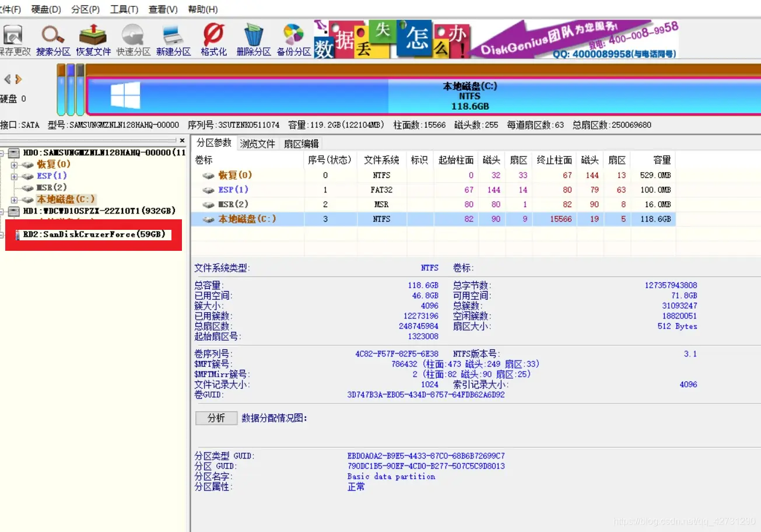This screenshot has width=761, height=532.
Task: Switch to the 分区参数 tab
Action: (214, 143)
